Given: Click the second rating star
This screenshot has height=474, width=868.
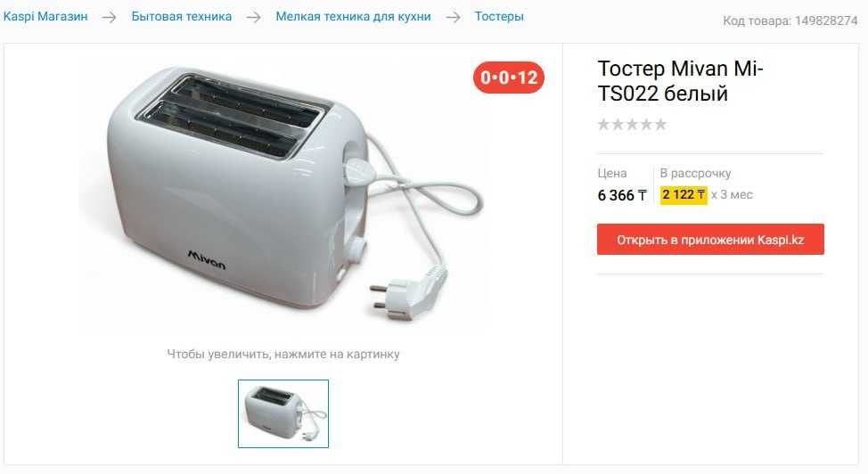Looking at the screenshot, I should 618,124.
